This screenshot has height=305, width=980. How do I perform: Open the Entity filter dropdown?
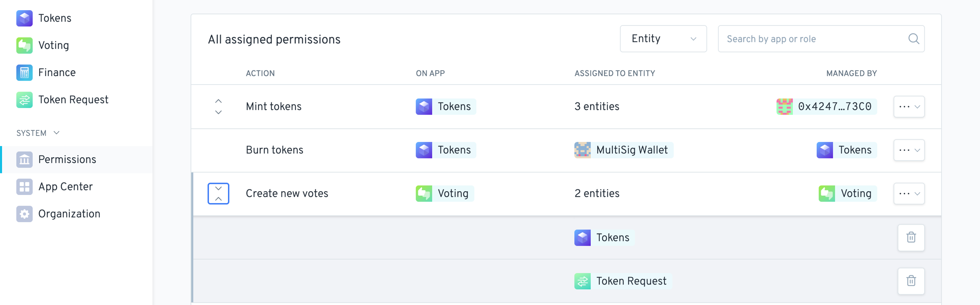[663, 39]
